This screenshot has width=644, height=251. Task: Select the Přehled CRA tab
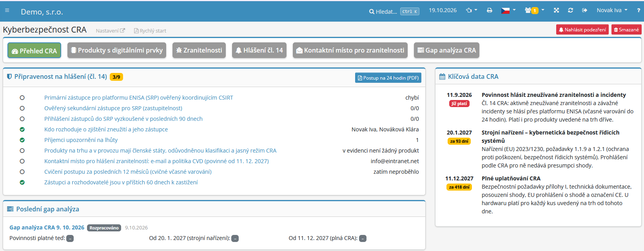pos(34,51)
